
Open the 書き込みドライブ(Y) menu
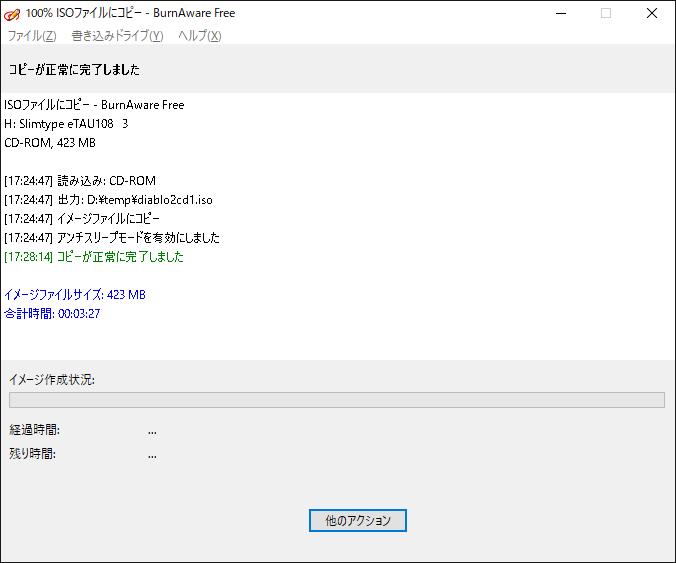coord(117,36)
